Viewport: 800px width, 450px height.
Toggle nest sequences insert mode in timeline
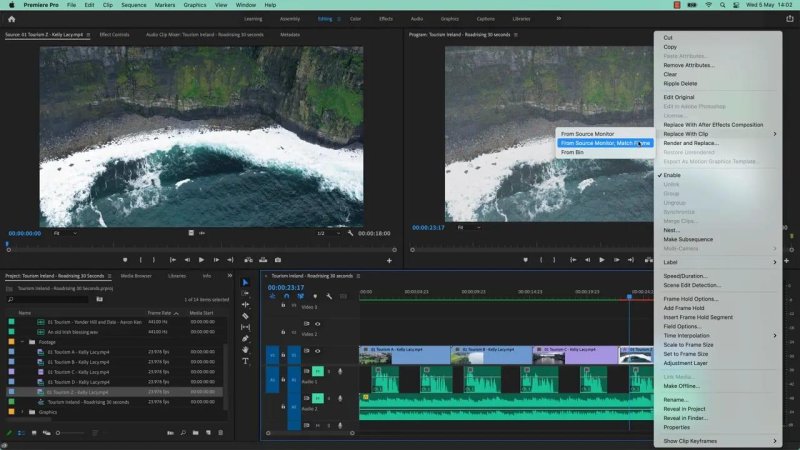(x=272, y=296)
